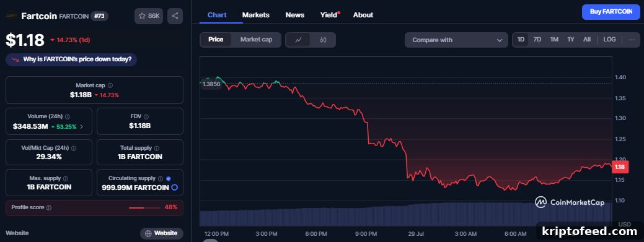Click the Profile score 48% progress bar
This screenshot has width=644, height=242.
click(x=144, y=208)
